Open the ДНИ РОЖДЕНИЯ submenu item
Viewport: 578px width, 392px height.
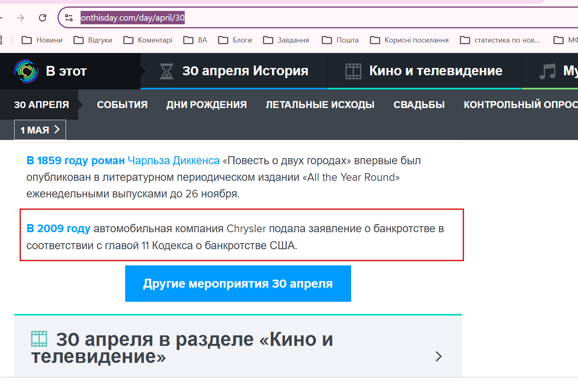pos(207,105)
